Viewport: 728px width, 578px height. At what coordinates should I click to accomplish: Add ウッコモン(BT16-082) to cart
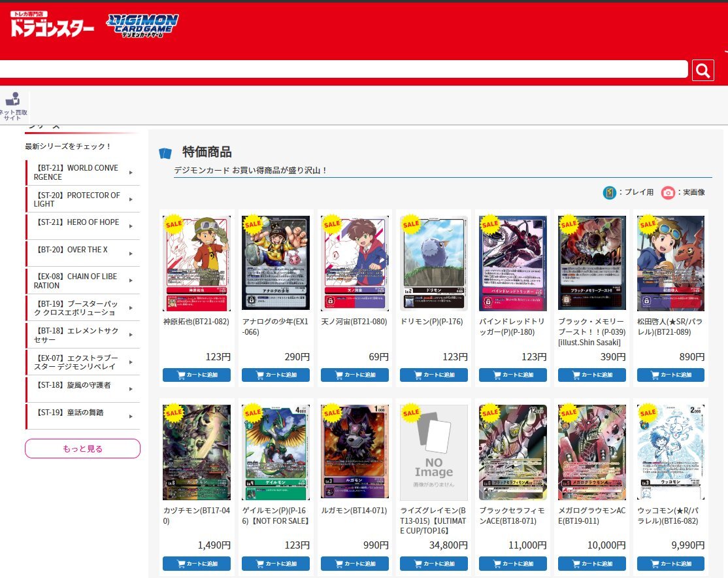pos(671,564)
